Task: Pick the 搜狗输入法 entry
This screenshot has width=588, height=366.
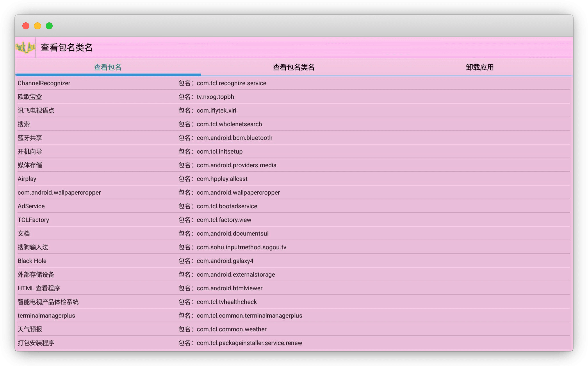Action: click(x=33, y=247)
